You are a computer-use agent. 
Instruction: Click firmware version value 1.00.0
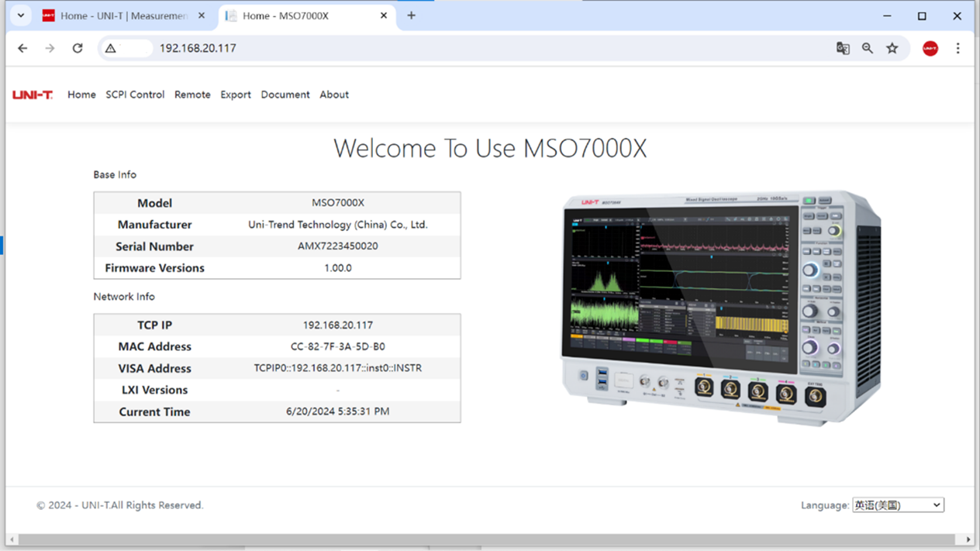click(x=338, y=268)
